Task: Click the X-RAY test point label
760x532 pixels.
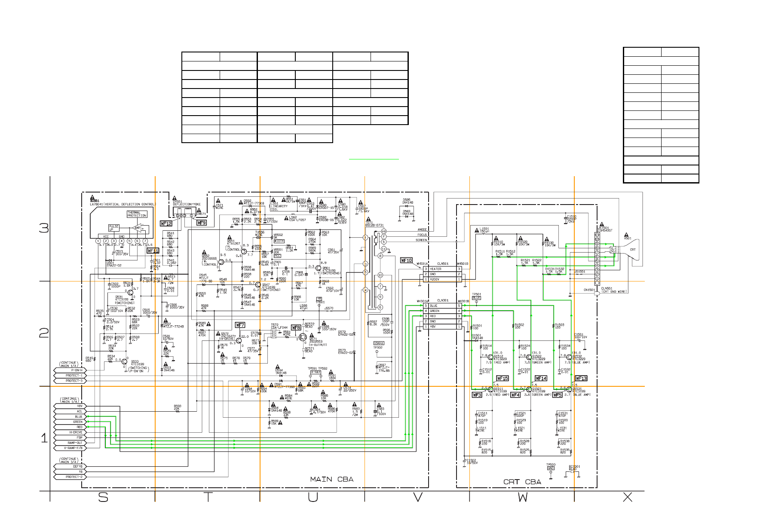Action: coord(316,372)
